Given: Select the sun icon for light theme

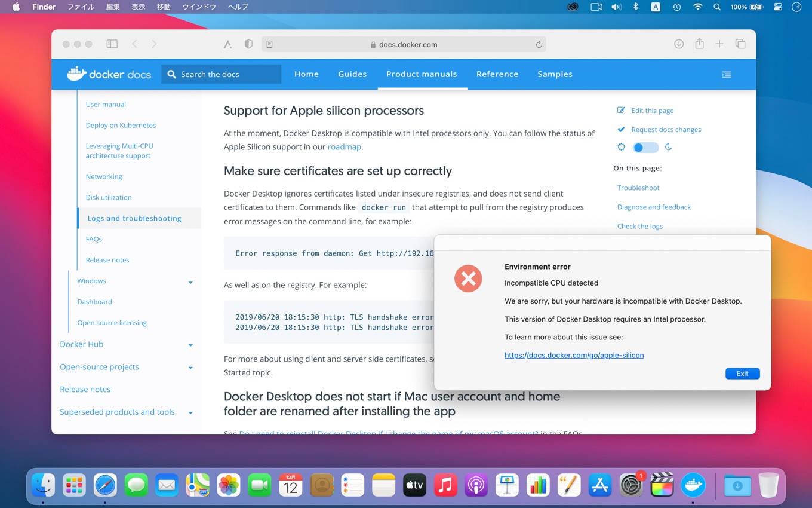Looking at the screenshot, I should pyautogui.click(x=621, y=146).
